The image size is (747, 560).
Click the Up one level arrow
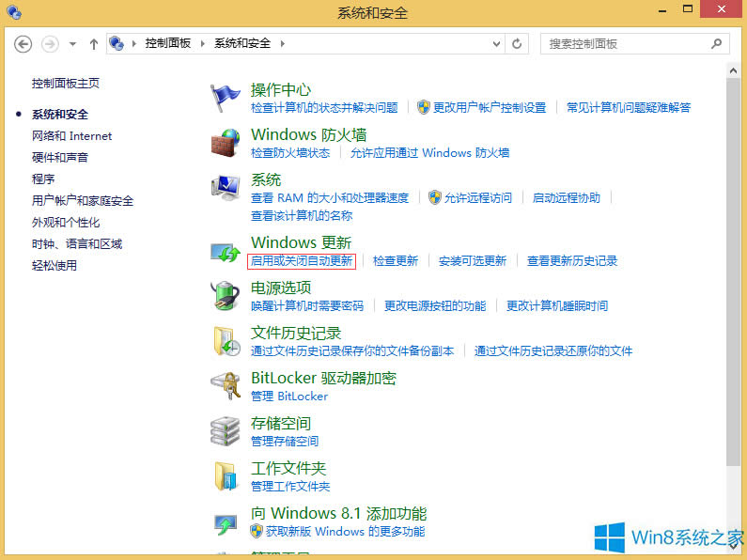point(94,44)
